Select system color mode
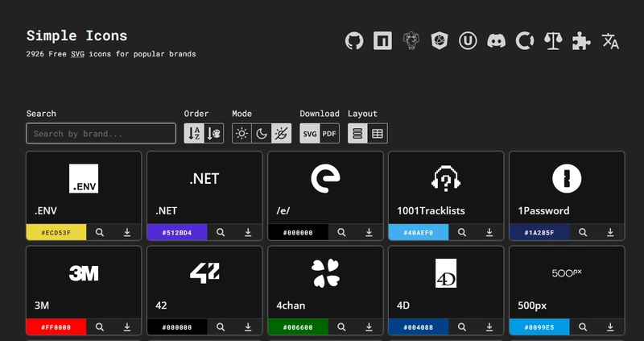 click(281, 133)
